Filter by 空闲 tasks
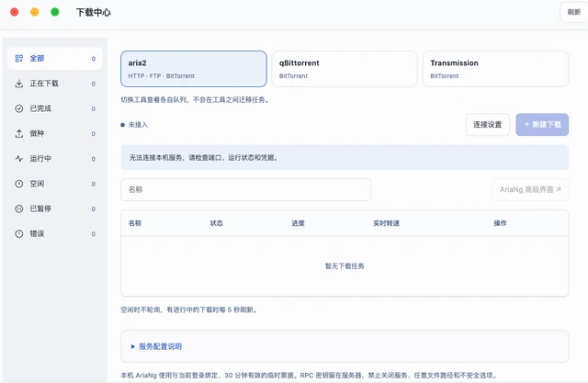Viewport: 588px width, 383px height. [55, 184]
